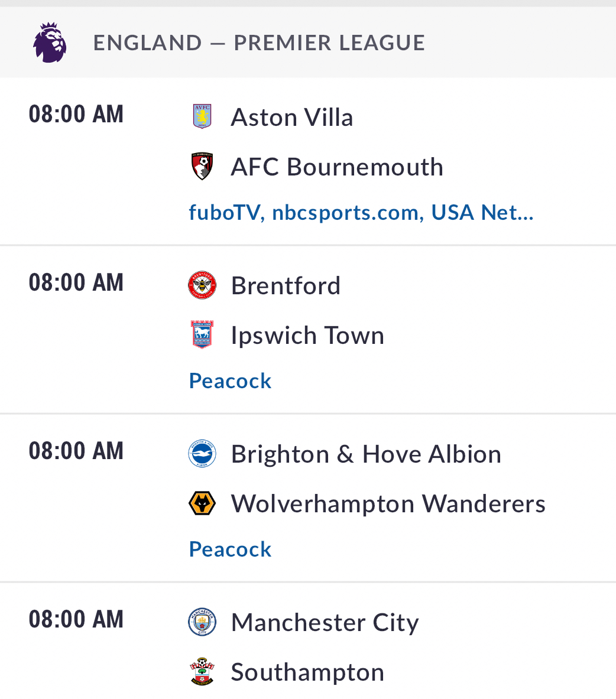Click the Brentford bee crest icon
616x699 pixels.
click(202, 285)
